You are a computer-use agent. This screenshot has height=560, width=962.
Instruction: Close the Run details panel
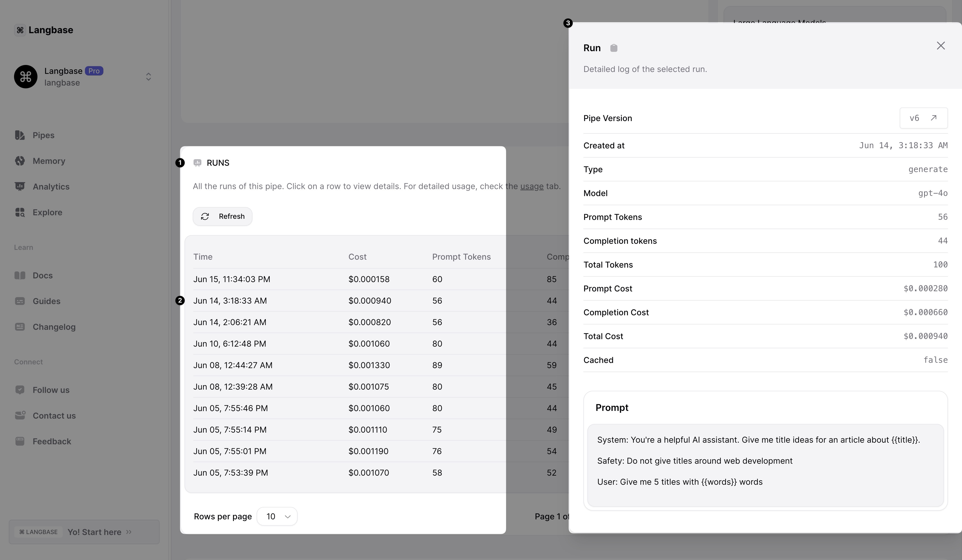(x=941, y=46)
